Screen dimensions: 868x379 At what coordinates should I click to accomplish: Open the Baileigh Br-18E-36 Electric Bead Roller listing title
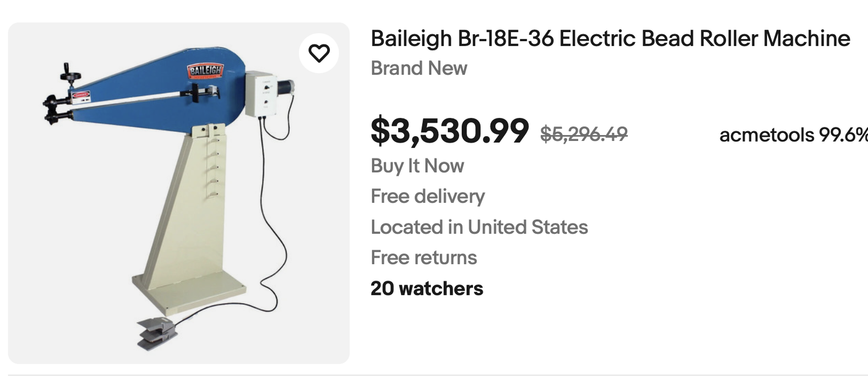coord(610,38)
